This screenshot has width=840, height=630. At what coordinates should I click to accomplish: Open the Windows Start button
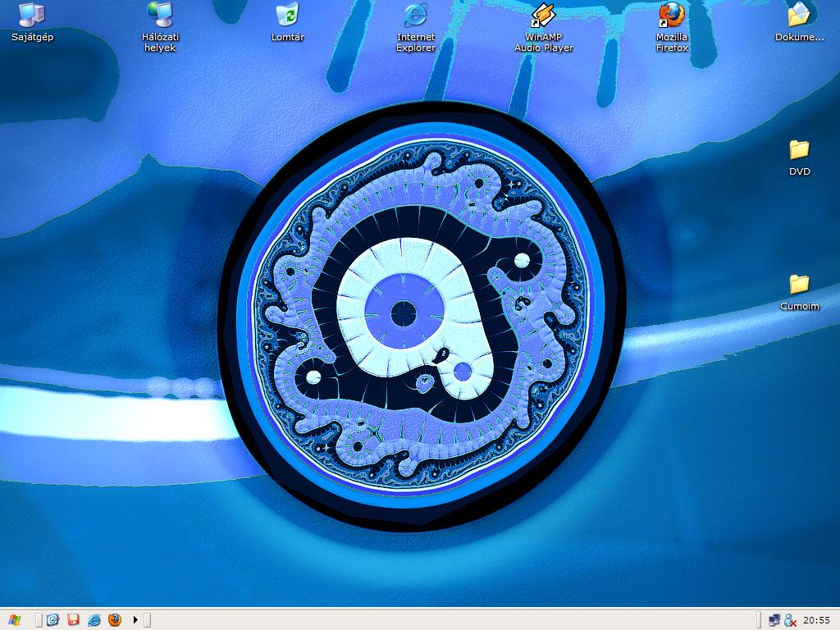point(15,620)
